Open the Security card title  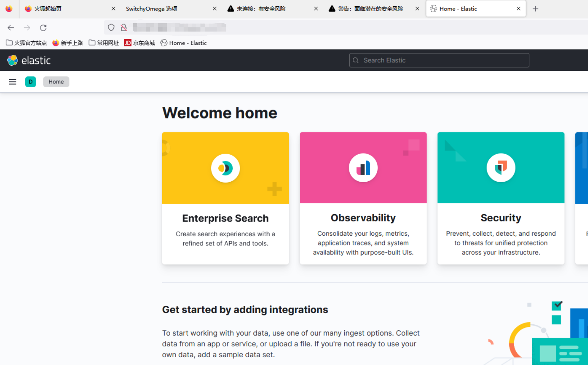[x=501, y=218]
